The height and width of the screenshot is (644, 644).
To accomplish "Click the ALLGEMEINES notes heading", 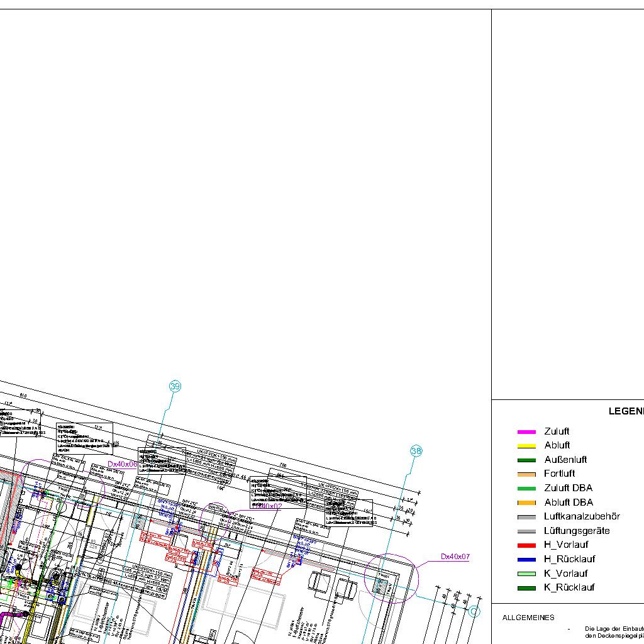I will [528, 618].
